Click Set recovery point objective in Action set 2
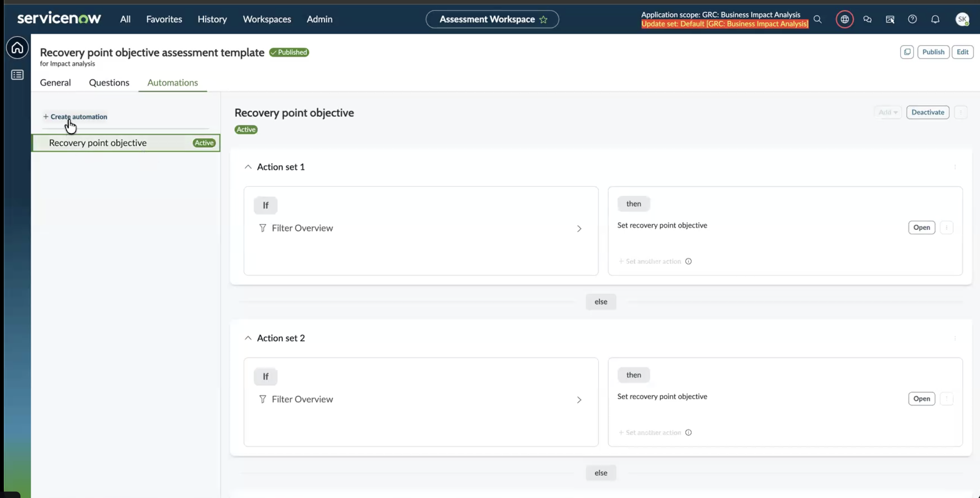Image resolution: width=980 pixels, height=498 pixels. 662,397
